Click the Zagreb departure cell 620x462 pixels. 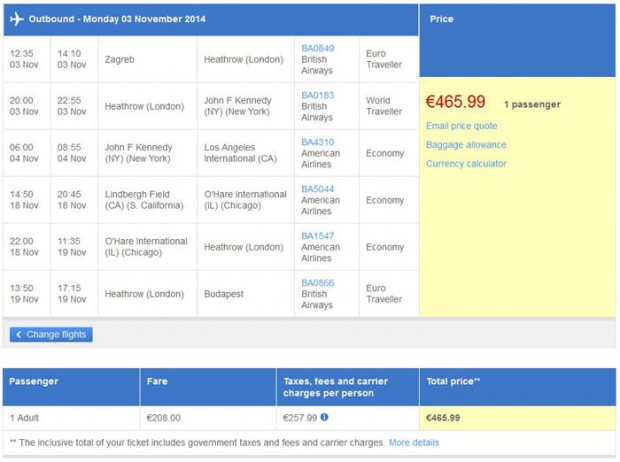(119, 60)
